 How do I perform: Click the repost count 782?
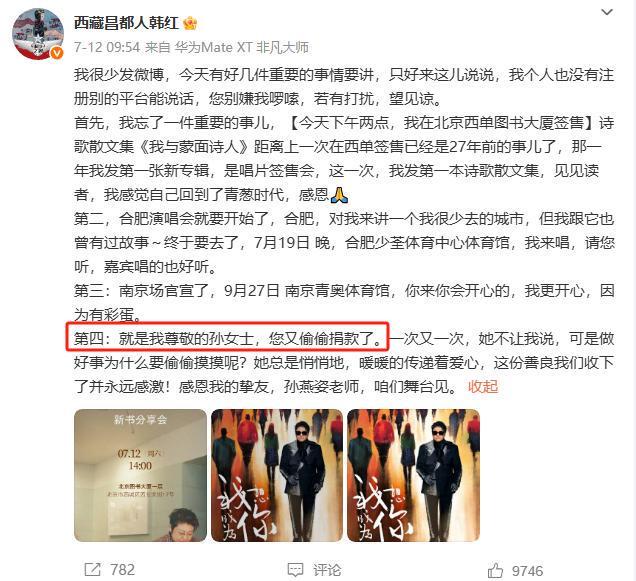tap(122, 570)
